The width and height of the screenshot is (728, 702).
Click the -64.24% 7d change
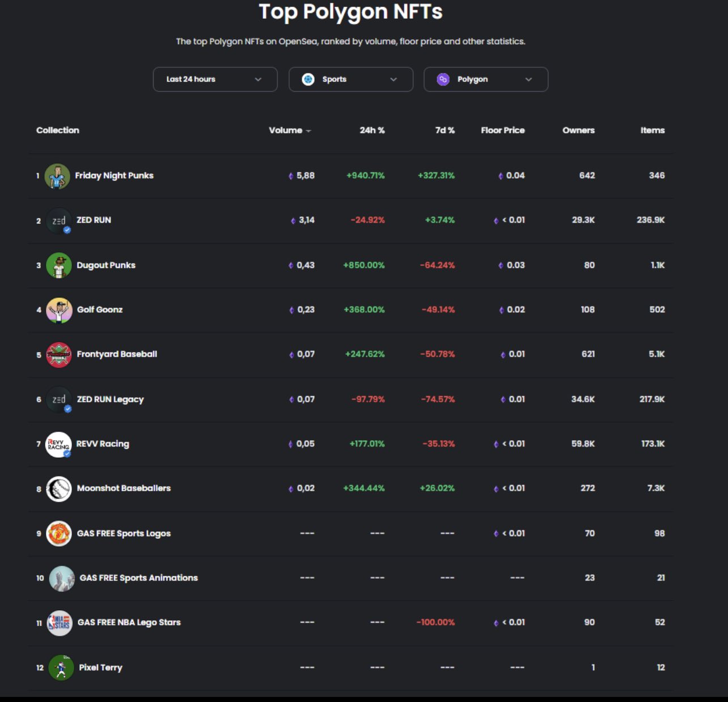(x=437, y=265)
